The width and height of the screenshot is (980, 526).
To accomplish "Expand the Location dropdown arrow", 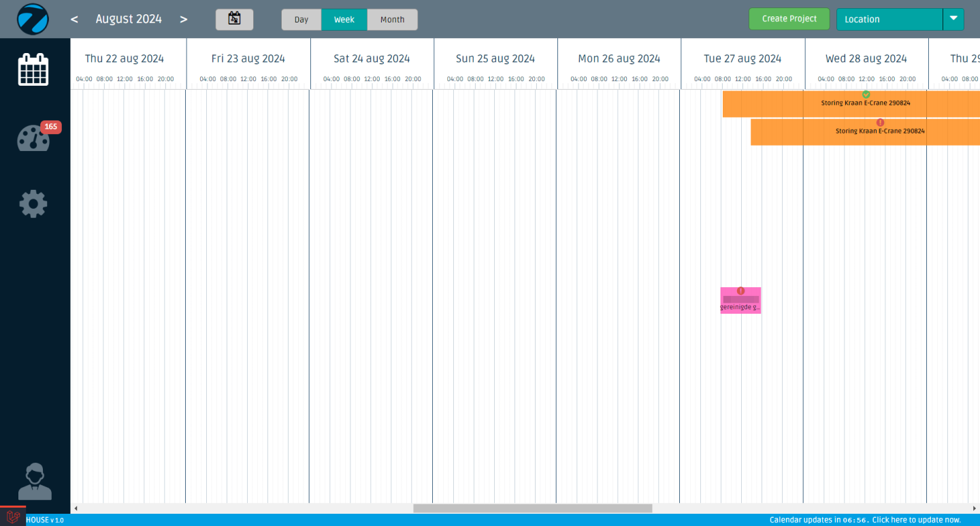I will pos(953,19).
